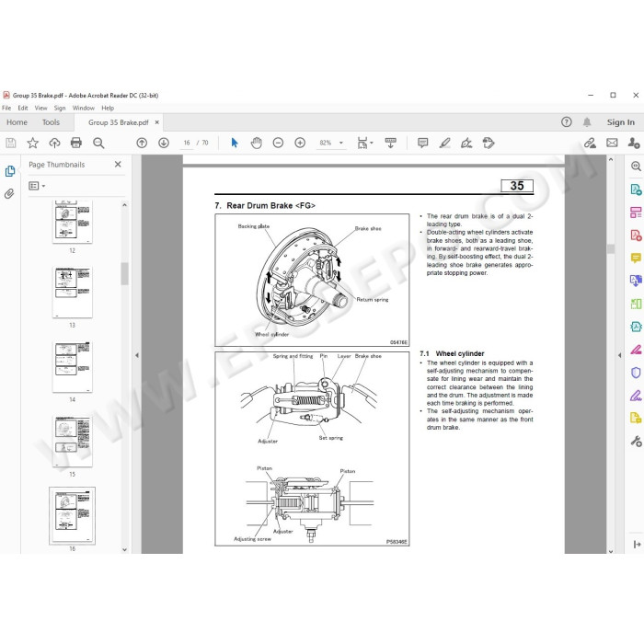Select the Group 35 Brake.pdf tab

(119, 122)
